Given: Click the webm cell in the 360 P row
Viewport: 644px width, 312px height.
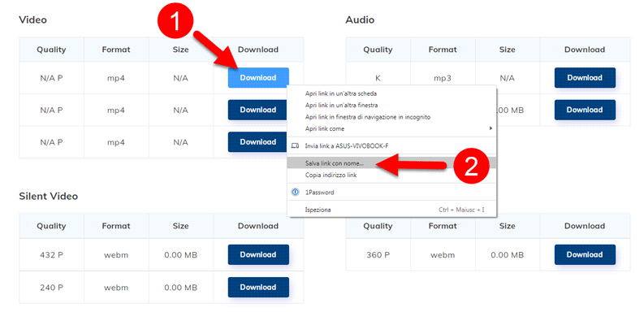Looking at the screenshot, I should coord(443,255).
